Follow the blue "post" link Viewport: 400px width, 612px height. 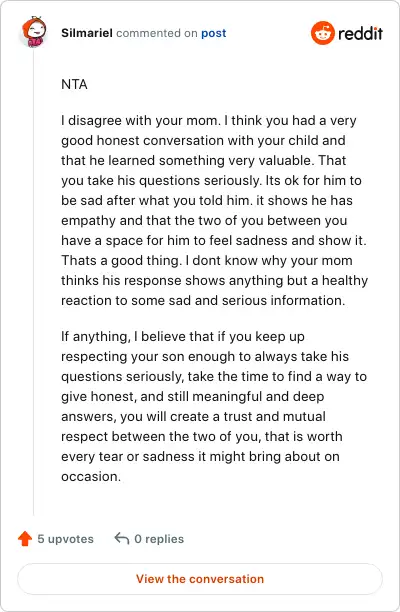(x=213, y=34)
